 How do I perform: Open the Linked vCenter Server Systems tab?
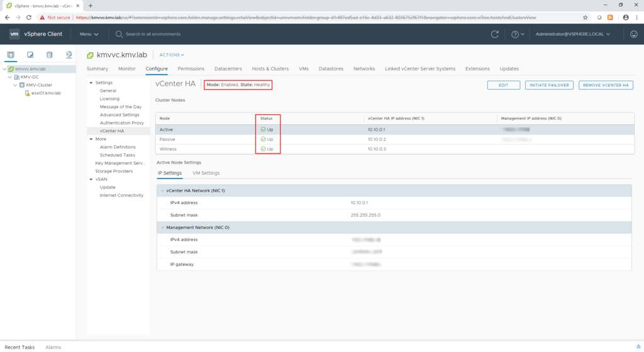420,69
